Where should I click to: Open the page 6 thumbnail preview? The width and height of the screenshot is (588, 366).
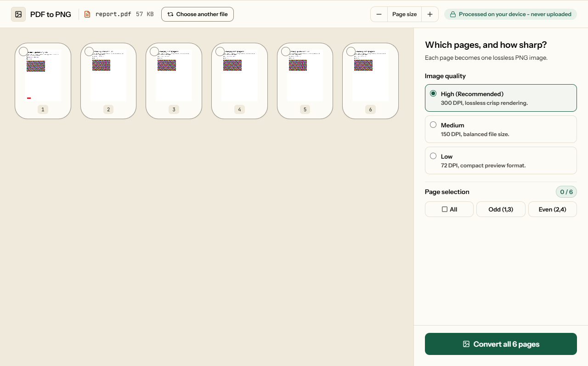(370, 75)
